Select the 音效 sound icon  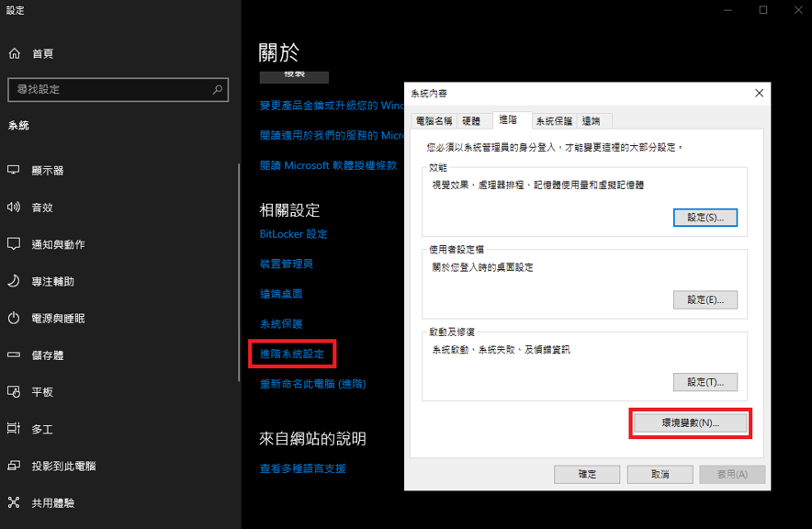coord(14,207)
